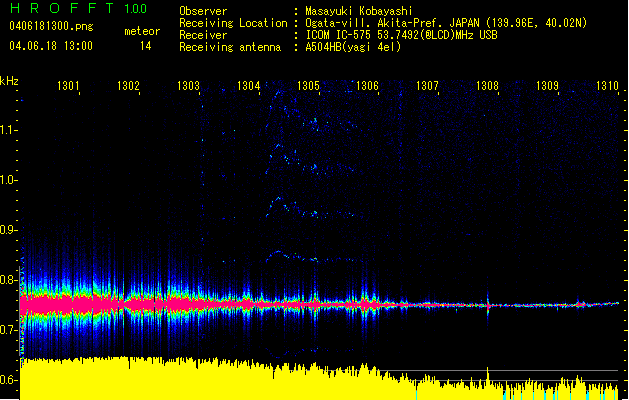Click the 1304 time marker
Image resolution: width=629 pixels, height=400 pixels.
click(248, 85)
